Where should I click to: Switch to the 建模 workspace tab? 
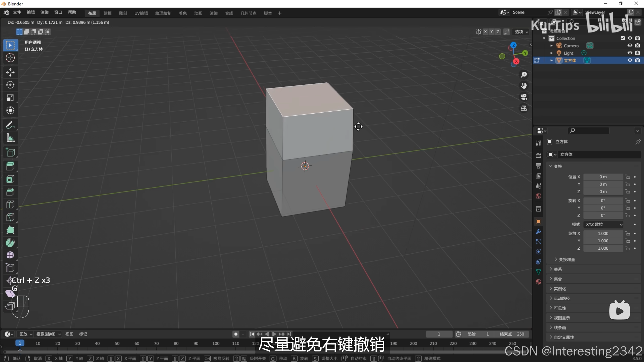[x=107, y=13]
